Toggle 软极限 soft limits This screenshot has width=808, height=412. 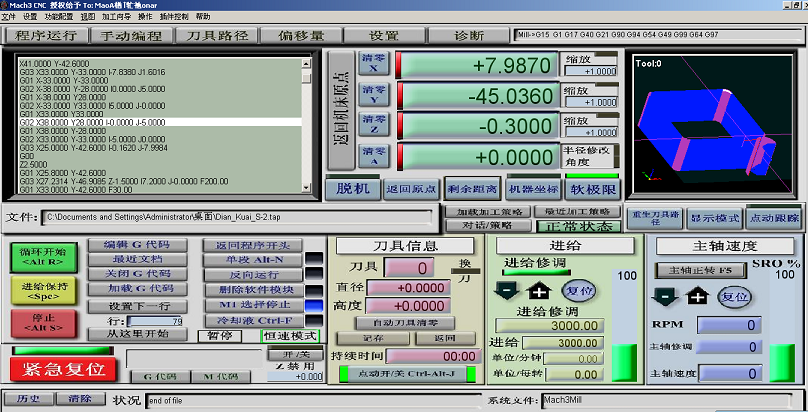pos(592,190)
